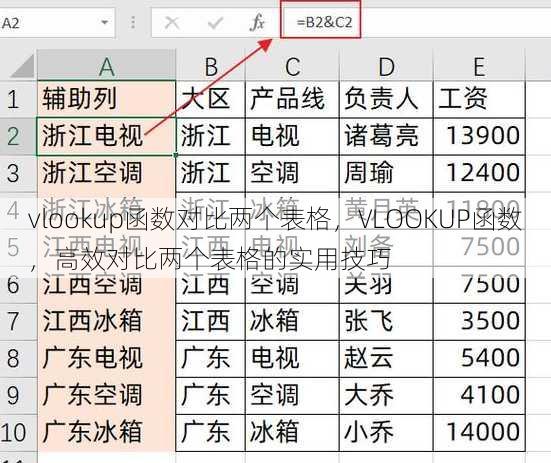Viewport: 551px width, 463px height.
Task: Click cell '大乔' in column D
Action: tap(386, 396)
